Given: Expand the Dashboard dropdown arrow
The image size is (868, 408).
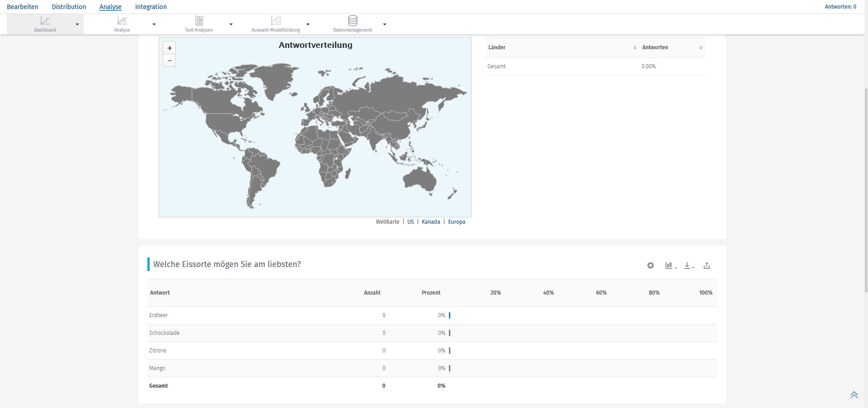Looking at the screenshot, I should pyautogui.click(x=77, y=24).
